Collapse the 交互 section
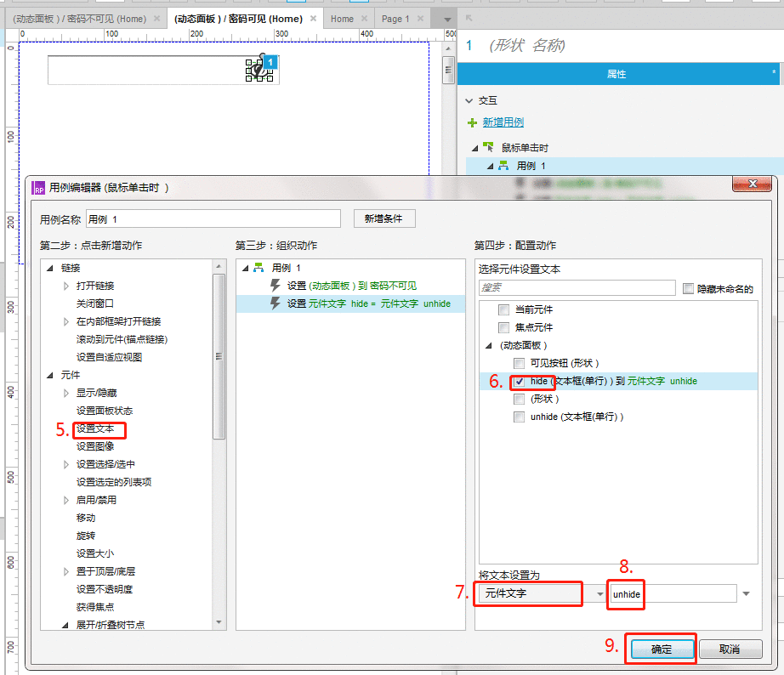The width and height of the screenshot is (784, 675). 469,101
